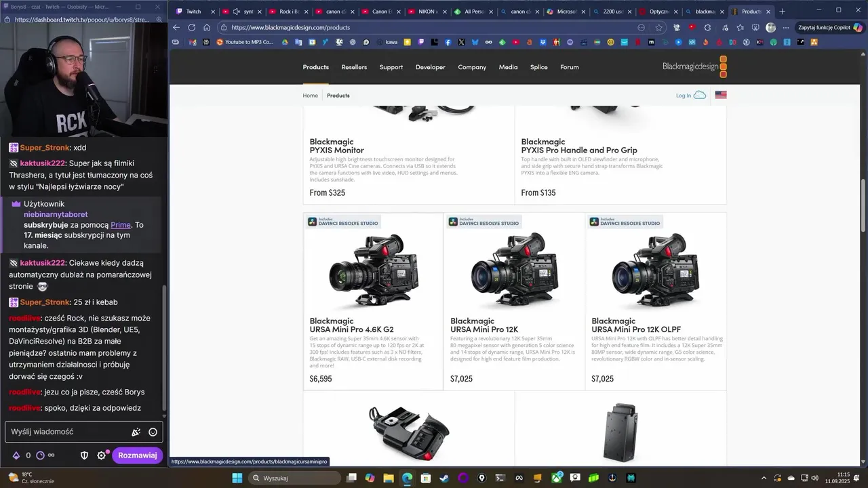Click the shield moderation icon in chat
Image resolution: width=868 pixels, height=488 pixels.
click(85, 455)
